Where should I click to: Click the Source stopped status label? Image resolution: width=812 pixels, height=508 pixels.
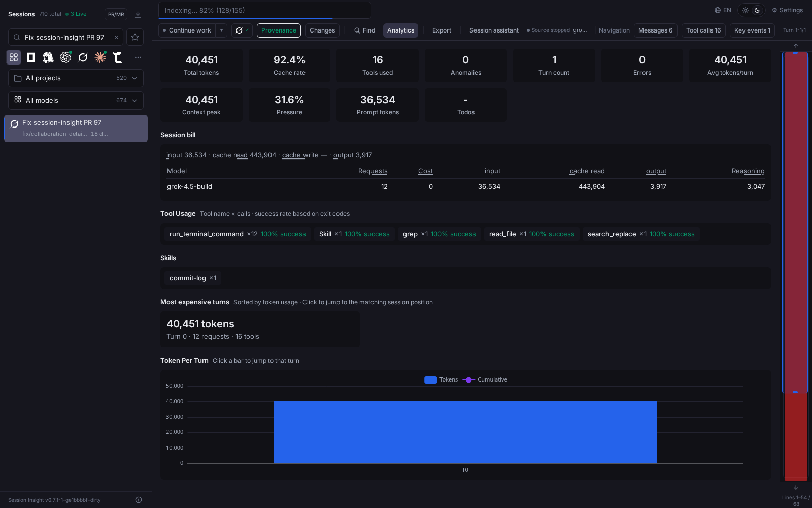point(548,30)
